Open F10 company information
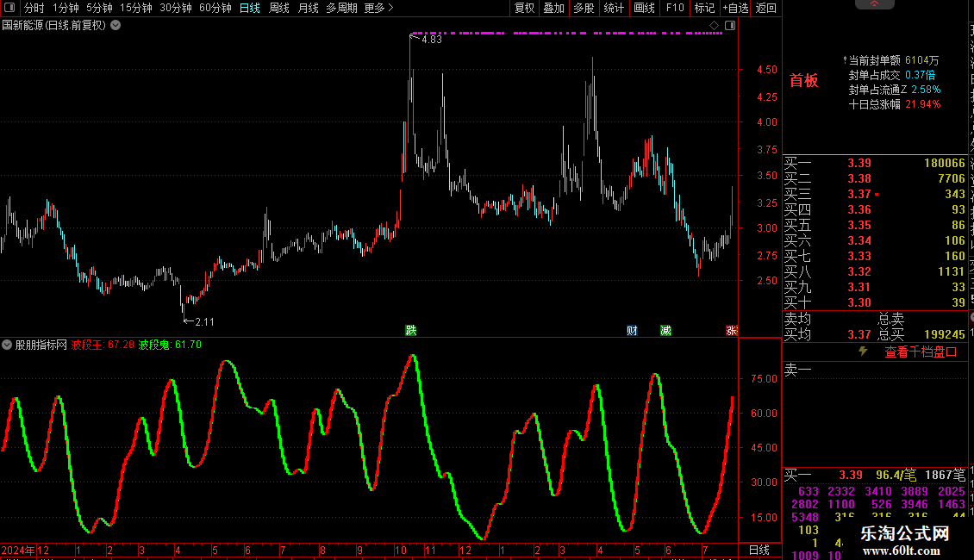 tap(675, 8)
